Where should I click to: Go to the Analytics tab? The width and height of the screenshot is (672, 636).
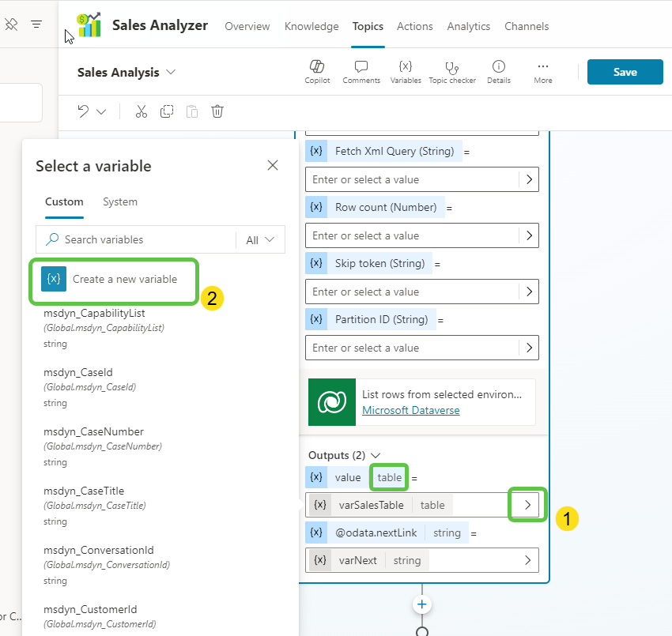[x=468, y=26]
